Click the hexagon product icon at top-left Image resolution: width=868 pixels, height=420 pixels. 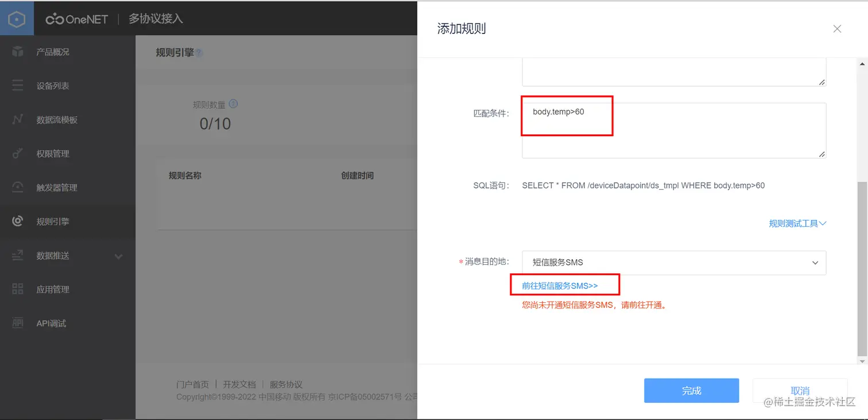(17, 18)
